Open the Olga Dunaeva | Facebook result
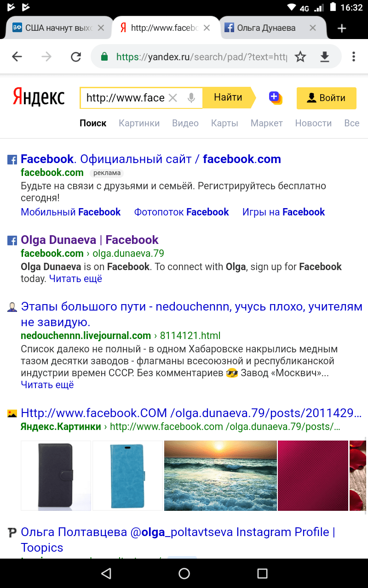The width and height of the screenshot is (368, 588). click(90, 240)
